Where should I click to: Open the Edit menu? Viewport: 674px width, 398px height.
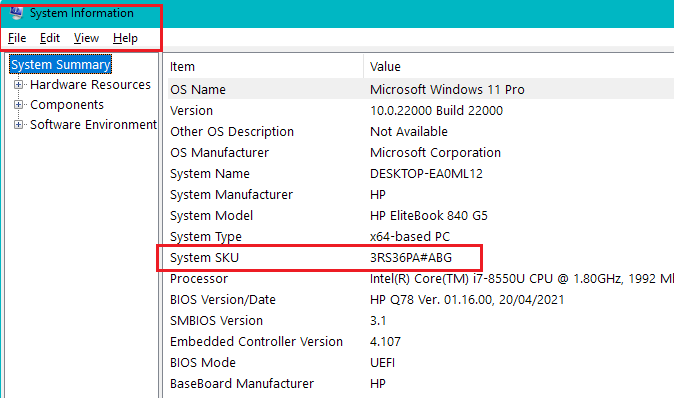point(50,38)
